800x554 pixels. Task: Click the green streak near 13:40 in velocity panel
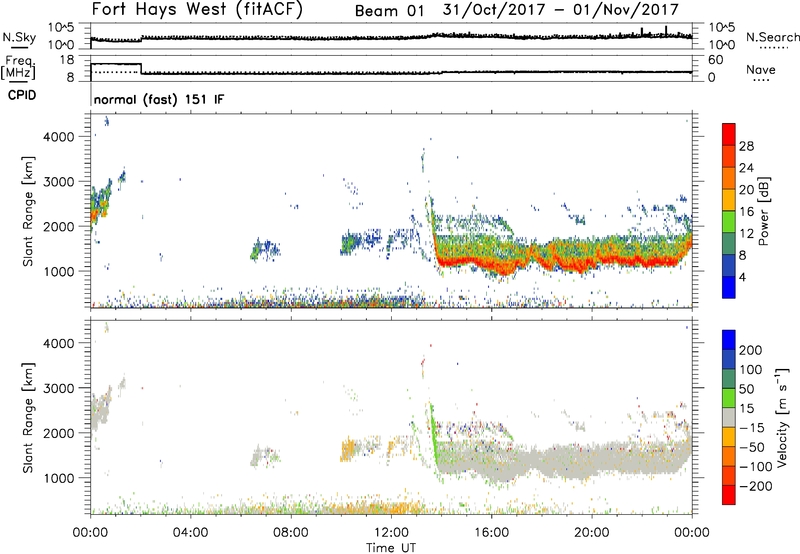click(x=434, y=436)
